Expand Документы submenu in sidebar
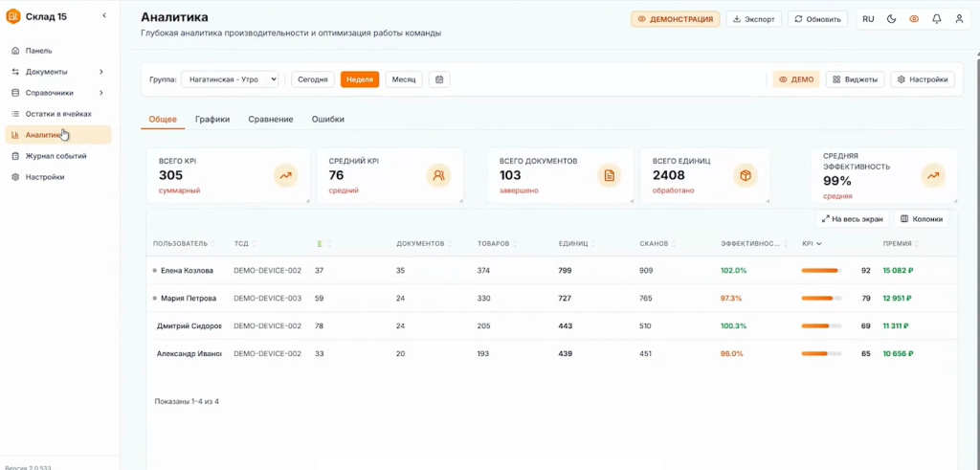Image resolution: width=980 pixels, height=470 pixels. (100, 72)
